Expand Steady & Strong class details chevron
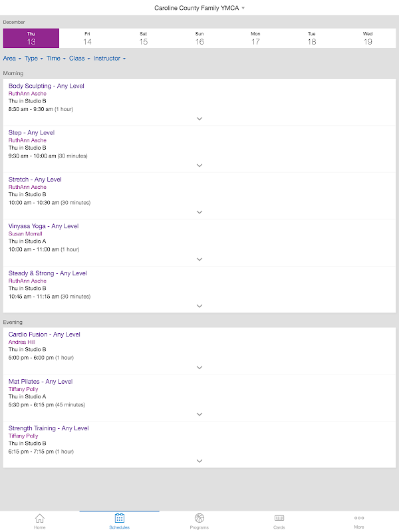This screenshot has height=532, width=399. pos(199,306)
